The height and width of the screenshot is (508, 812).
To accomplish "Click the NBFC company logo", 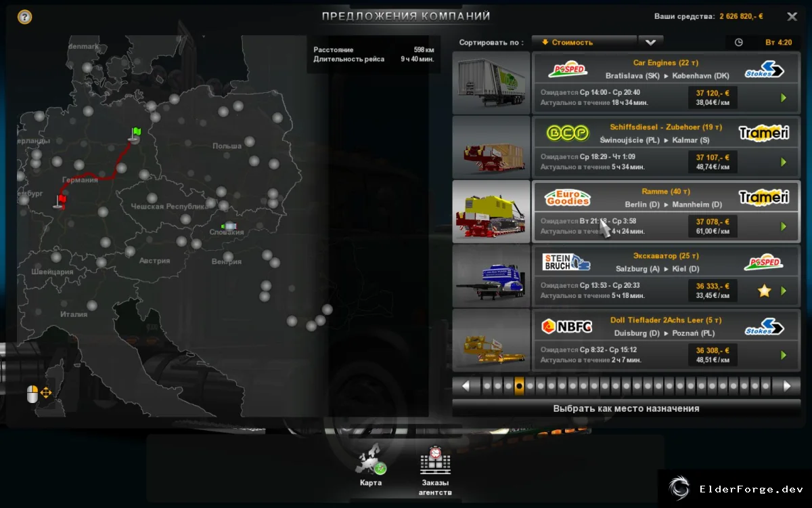I will tap(567, 326).
